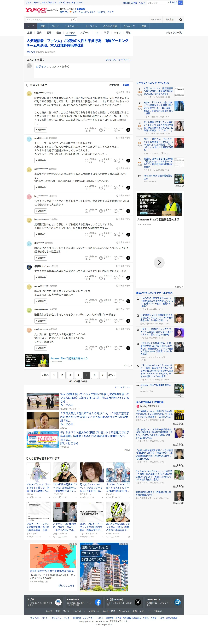Viewport: 208px width, 644px height.
Task: Click the 新規取得 ID registration link
Action: click(x=81, y=9)
